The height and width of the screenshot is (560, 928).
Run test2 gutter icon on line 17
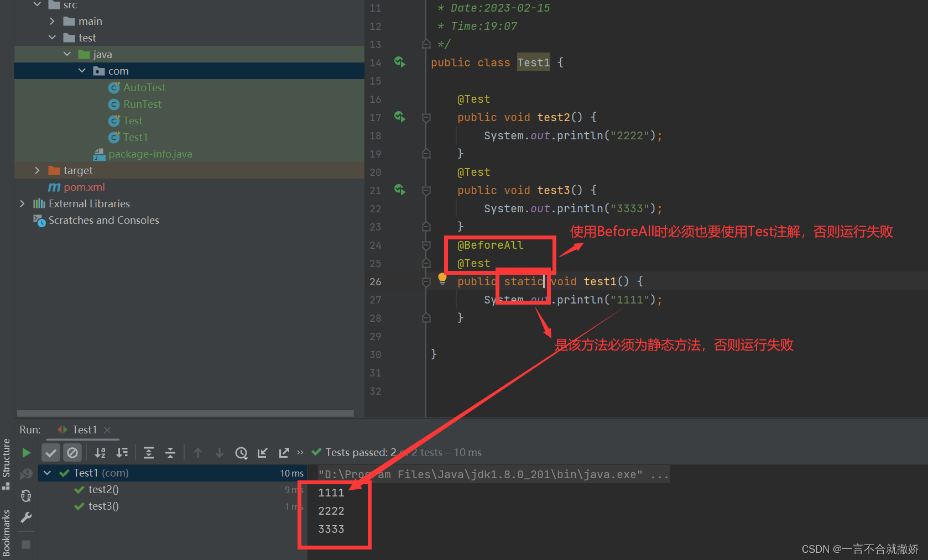pyautogui.click(x=400, y=117)
